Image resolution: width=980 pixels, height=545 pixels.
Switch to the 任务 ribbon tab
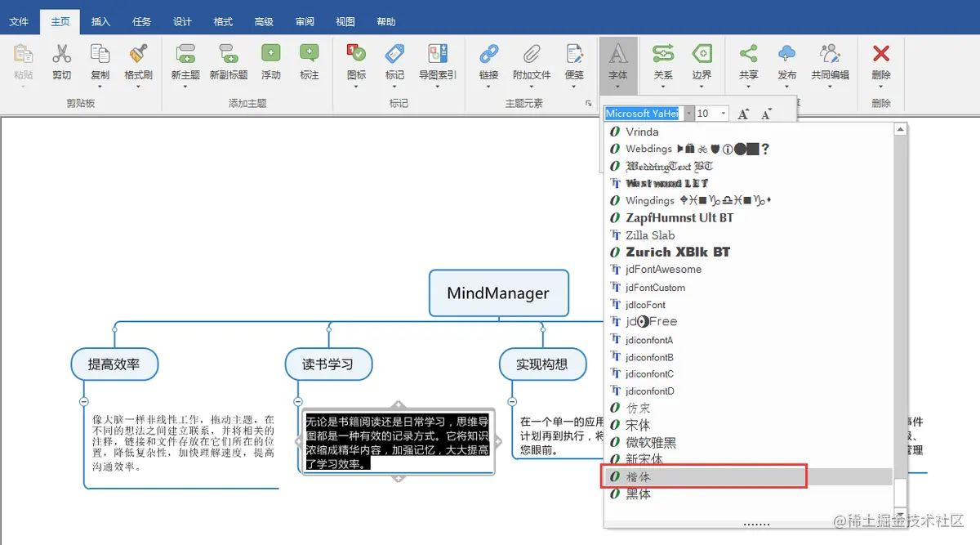point(141,22)
